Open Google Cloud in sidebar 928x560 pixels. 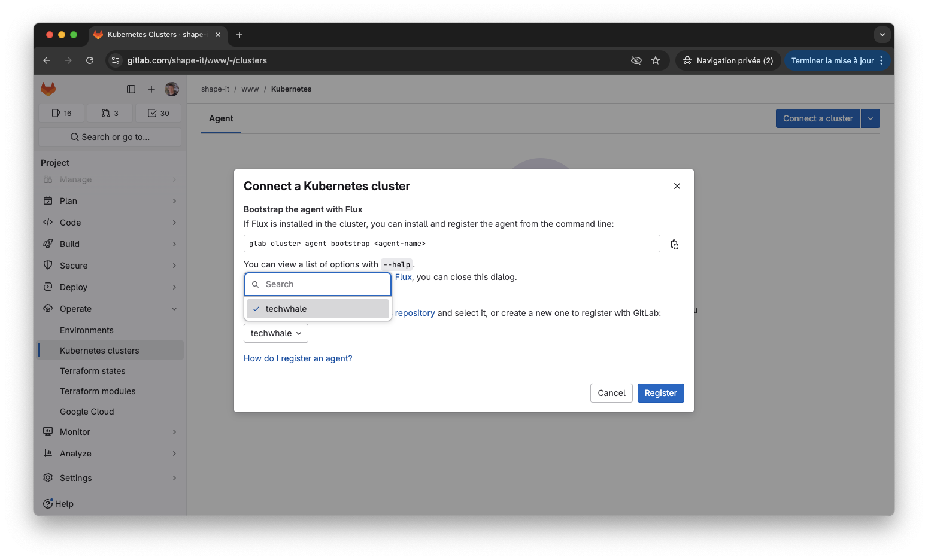click(110, 412)
